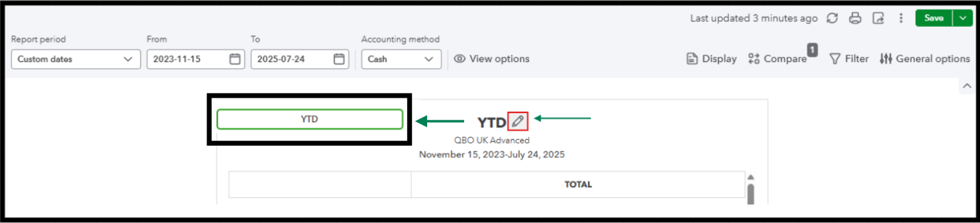Open the Compare menu
This screenshot has height=223, width=980.
coord(777,59)
